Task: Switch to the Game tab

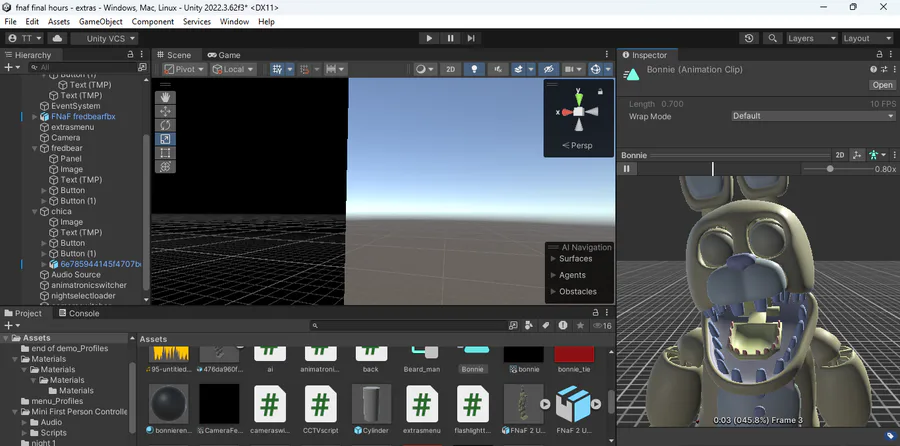Action: coord(224,55)
